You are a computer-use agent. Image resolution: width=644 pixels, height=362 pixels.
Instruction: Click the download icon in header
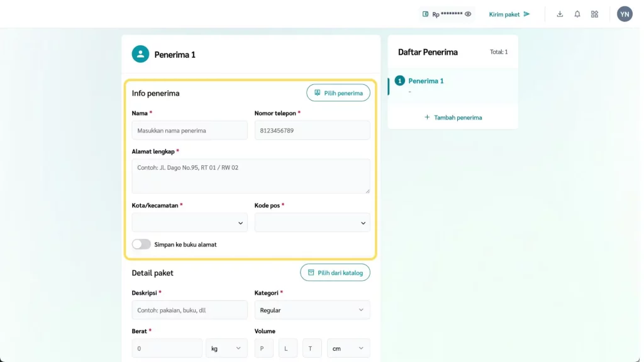click(560, 14)
